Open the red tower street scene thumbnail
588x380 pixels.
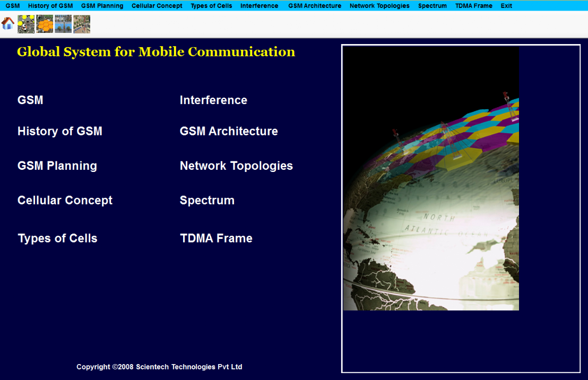click(x=82, y=24)
